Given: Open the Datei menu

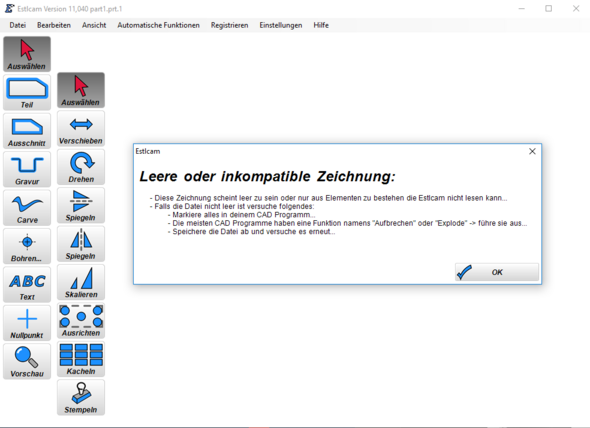Looking at the screenshot, I should (18, 25).
